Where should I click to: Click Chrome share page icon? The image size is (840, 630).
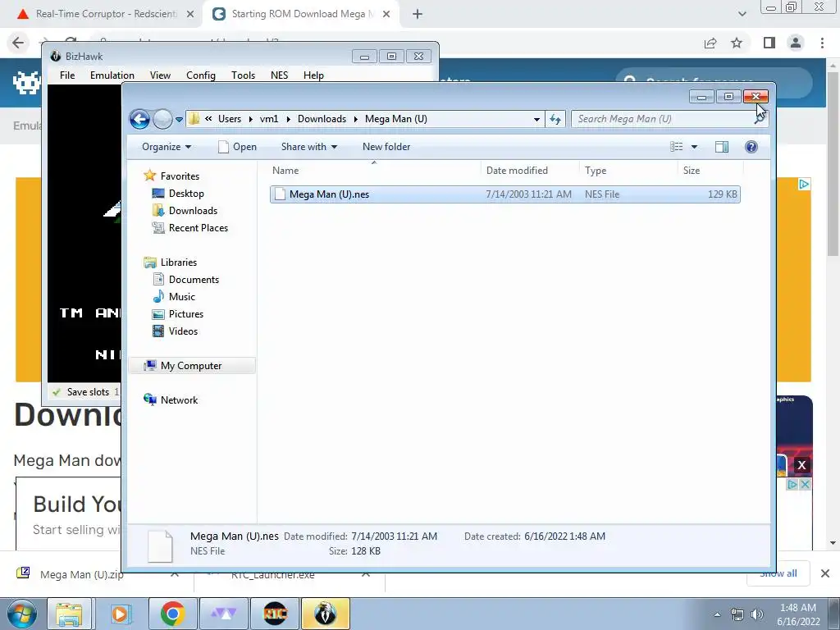(x=710, y=43)
